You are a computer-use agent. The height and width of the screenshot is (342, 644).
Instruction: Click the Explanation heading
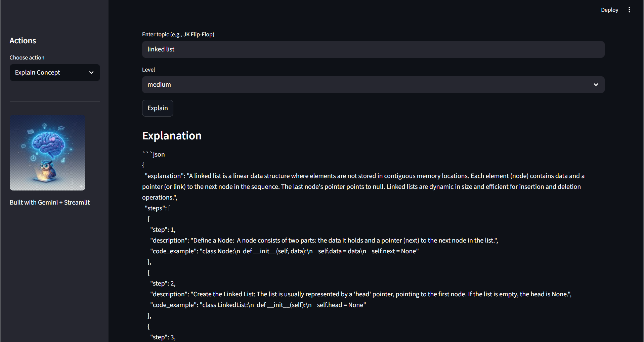(172, 136)
